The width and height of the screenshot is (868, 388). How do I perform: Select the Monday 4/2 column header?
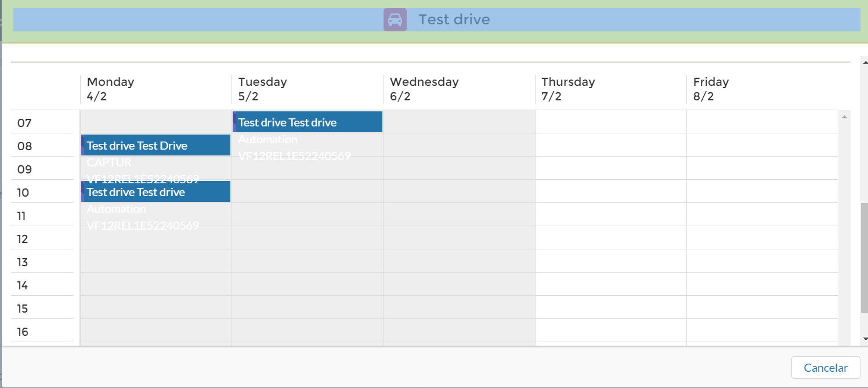(x=156, y=89)
